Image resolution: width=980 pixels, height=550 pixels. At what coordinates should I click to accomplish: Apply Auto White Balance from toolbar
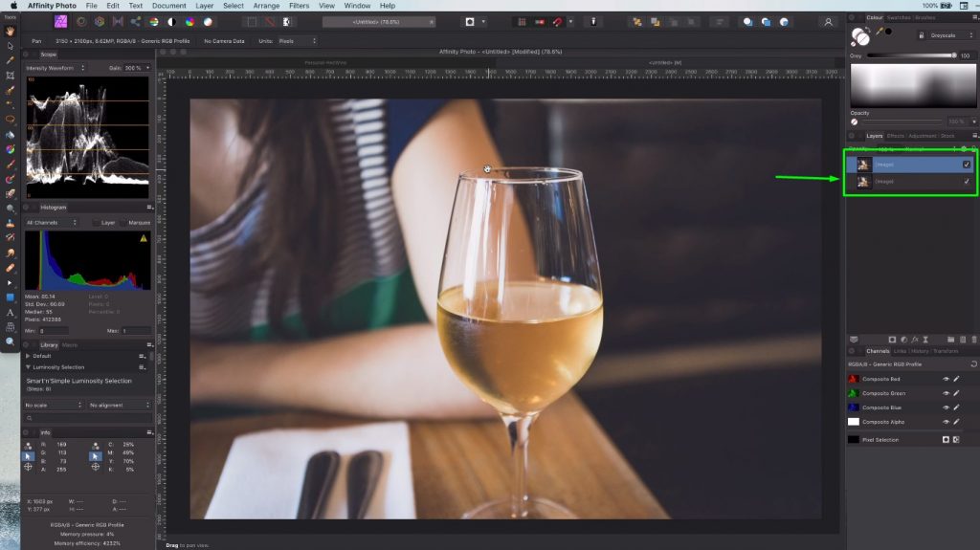click(208, 22)
